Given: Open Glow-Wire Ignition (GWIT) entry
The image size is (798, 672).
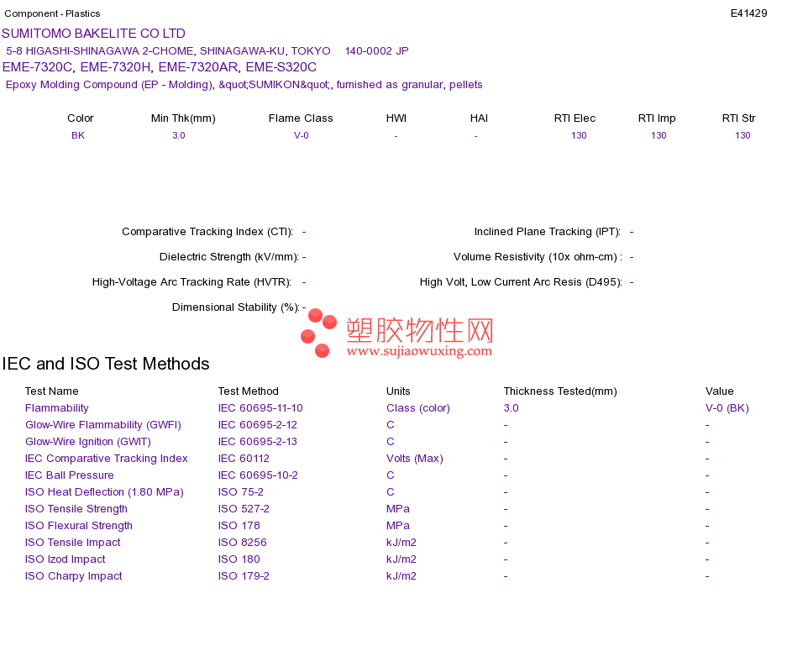Looking at the screenshot, I should (88, 442).
